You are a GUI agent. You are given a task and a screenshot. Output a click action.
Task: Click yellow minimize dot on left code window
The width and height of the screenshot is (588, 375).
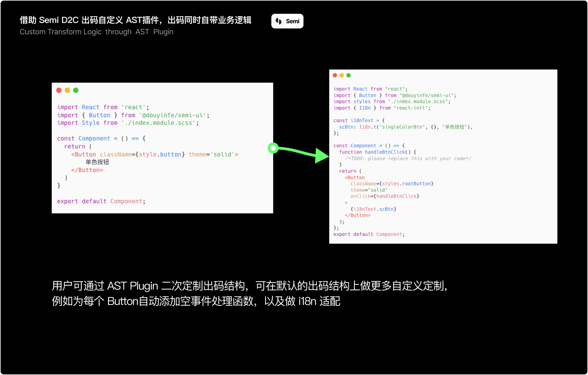[x=67, y=90]
